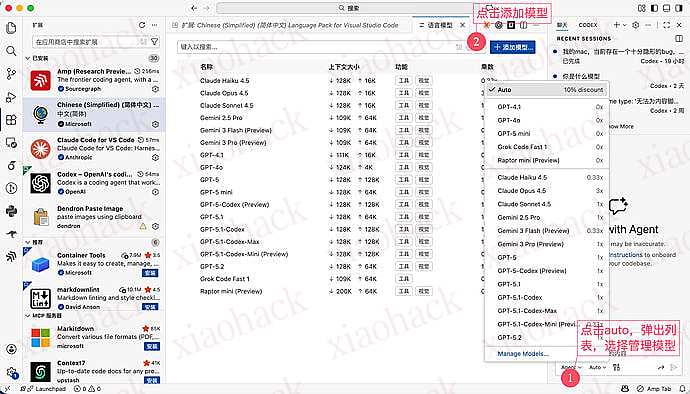Install the markdownlint extension
The image size is (690, 394).
(150, 307)
